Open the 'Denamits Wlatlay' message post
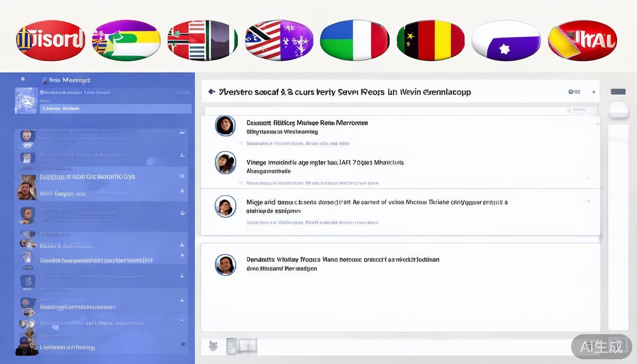637x364 pixels. [x=342, y=260]
